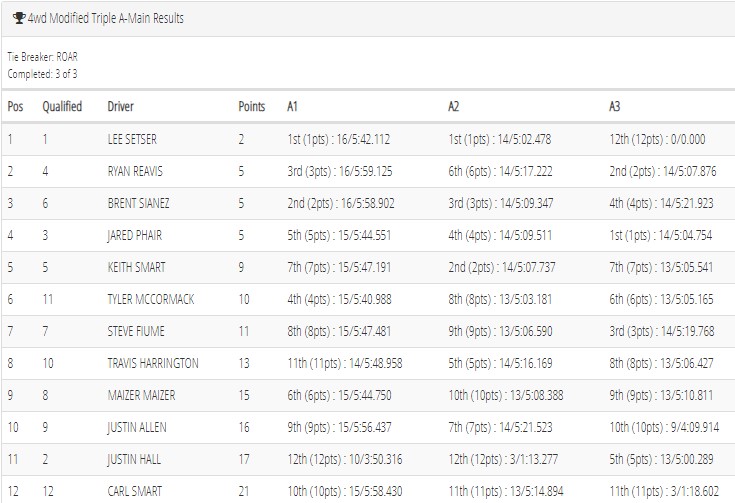This screenshot has height=503, width=735.
Task: Click TYLER MCCORMACK's A1 result cell
Action: point(339,299)
